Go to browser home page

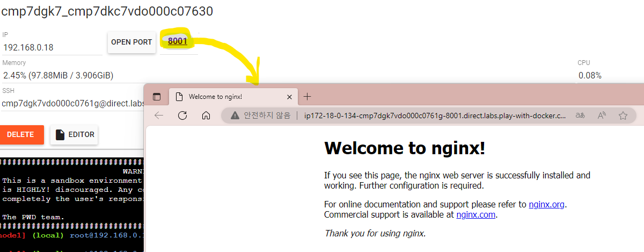[x=206, y=115]
